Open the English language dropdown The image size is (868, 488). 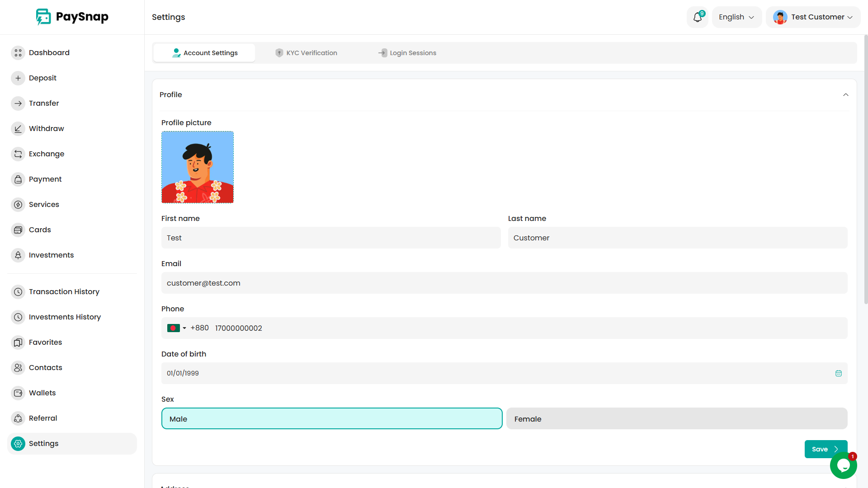(x=736, y=17)
